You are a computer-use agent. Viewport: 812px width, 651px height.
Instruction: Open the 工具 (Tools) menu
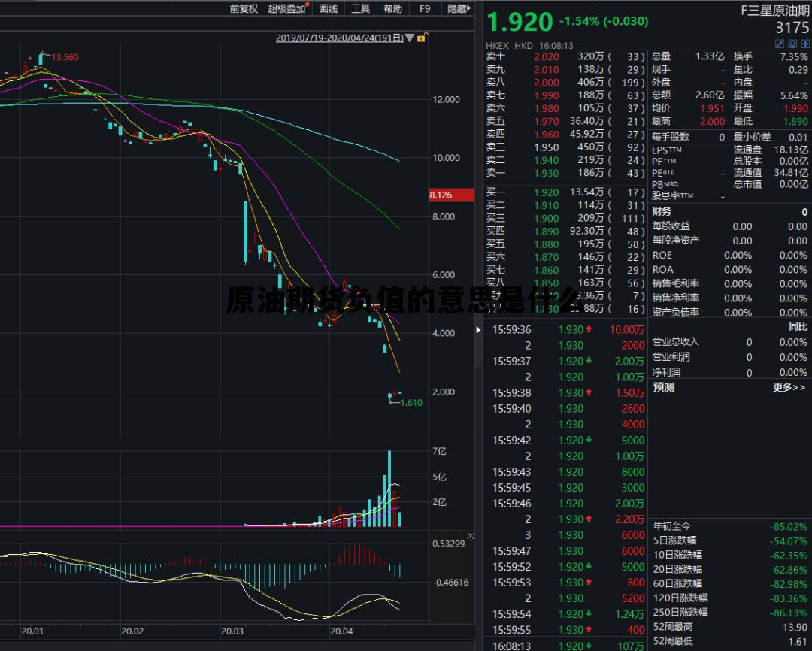click(360, 8)
